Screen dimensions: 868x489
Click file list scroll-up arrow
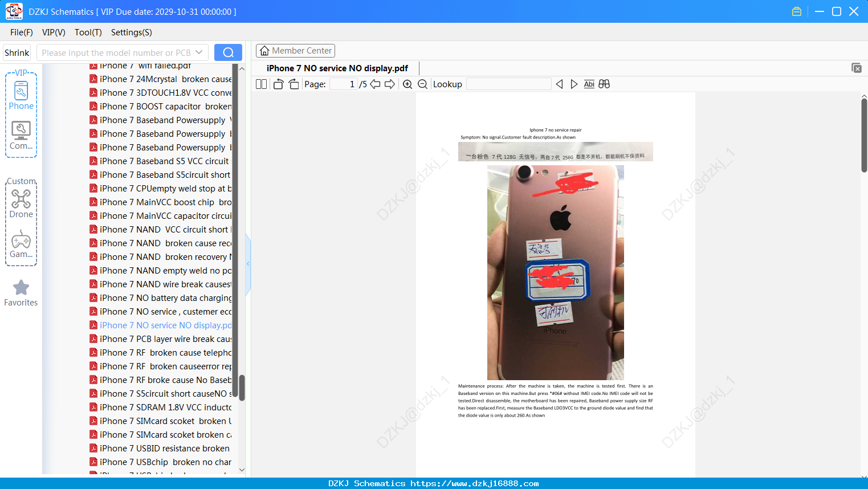pos(242,68)
